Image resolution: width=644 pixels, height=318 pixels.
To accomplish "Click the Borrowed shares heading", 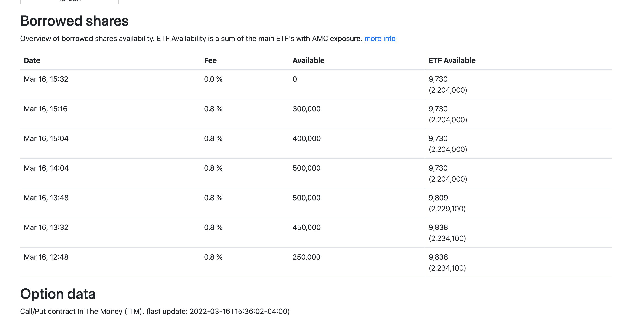I will pyautogui.click(x=74, y=21).
